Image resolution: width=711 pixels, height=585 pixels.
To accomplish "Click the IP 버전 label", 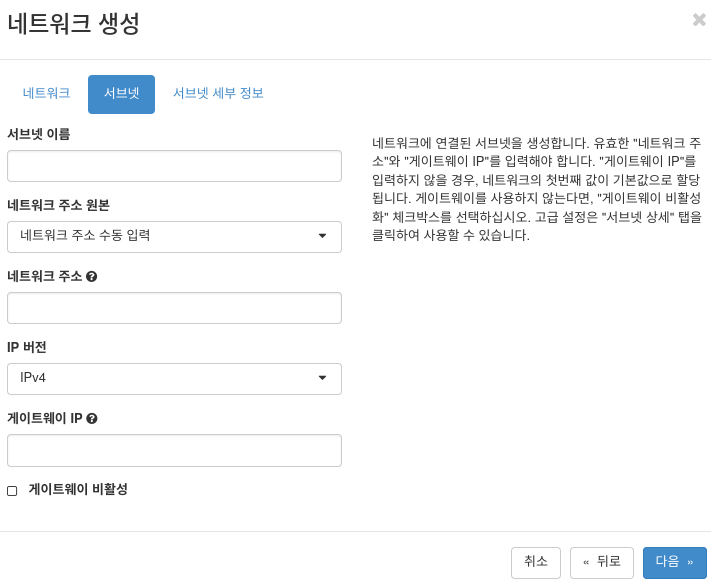I will click(x=27, y=347).
